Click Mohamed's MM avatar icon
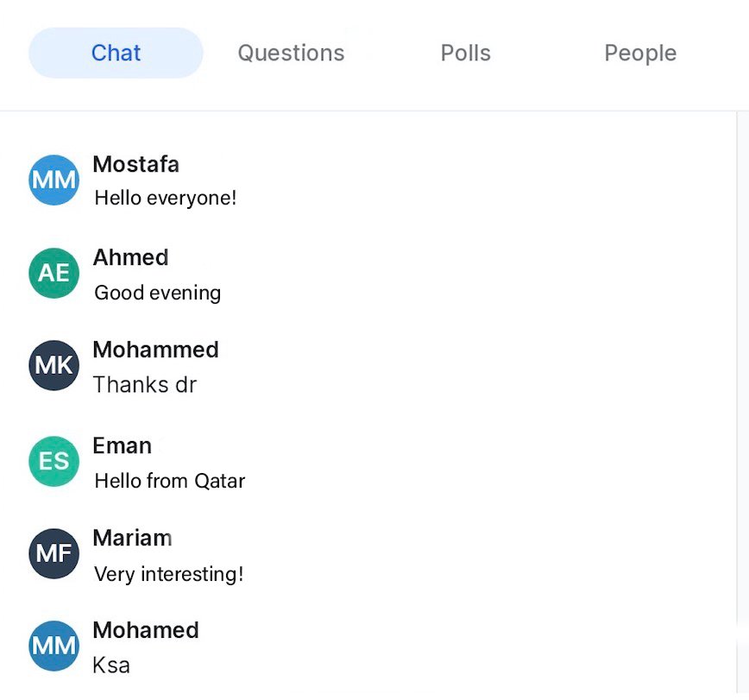749x700 pixels. coord(53,646)
